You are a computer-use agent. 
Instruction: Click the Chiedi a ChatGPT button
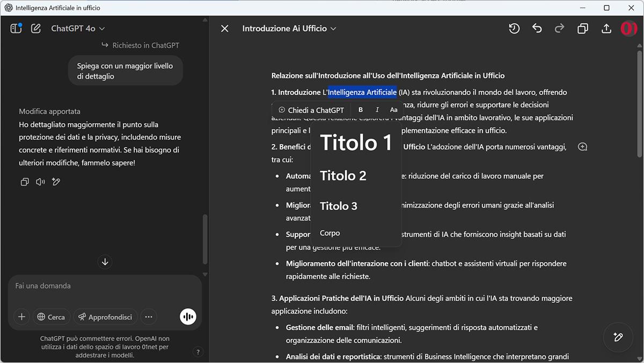coord(311,110)
